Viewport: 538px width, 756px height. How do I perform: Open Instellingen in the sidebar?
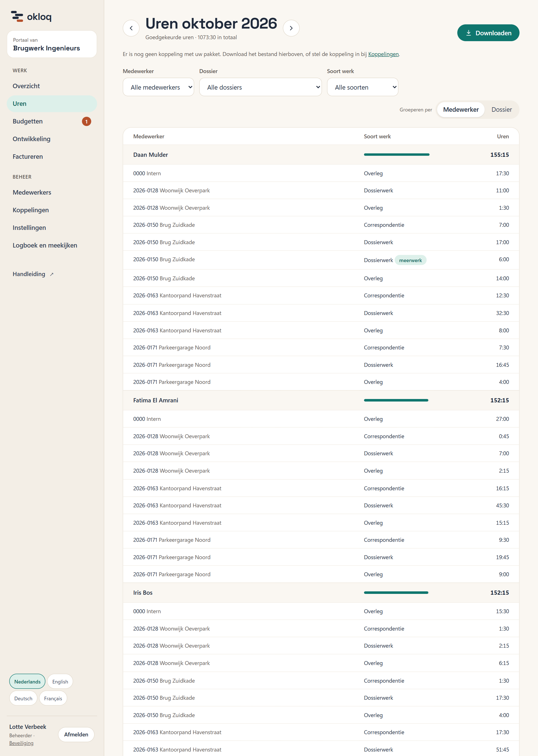click(x=52, y=228)
